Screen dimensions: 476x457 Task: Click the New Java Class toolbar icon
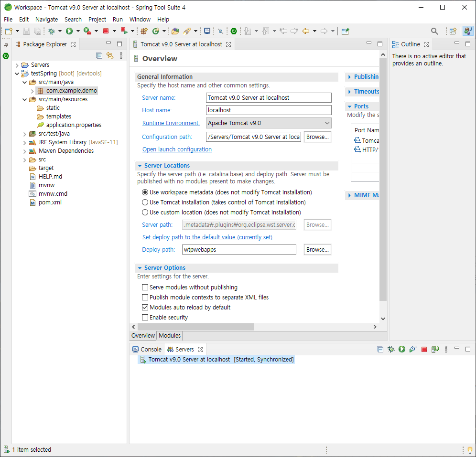pyautogui.click(x=156, y=31)
